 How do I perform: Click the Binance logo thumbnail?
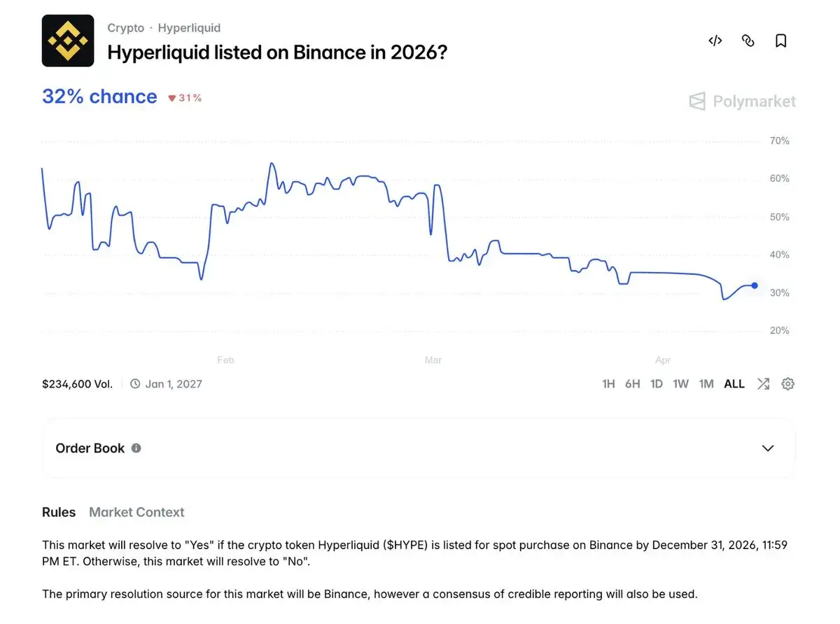coord(68,41)
